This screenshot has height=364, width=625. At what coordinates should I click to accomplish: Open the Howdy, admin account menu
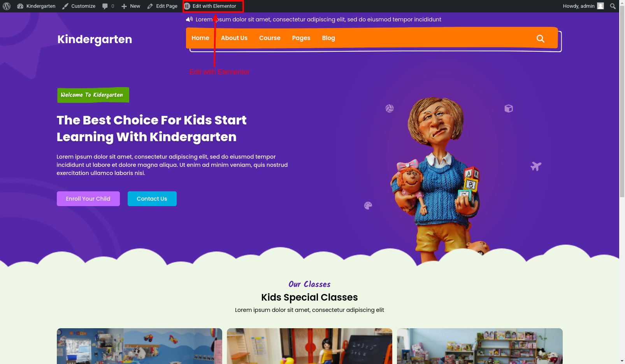pyautogui.click(x=583, y=6)
